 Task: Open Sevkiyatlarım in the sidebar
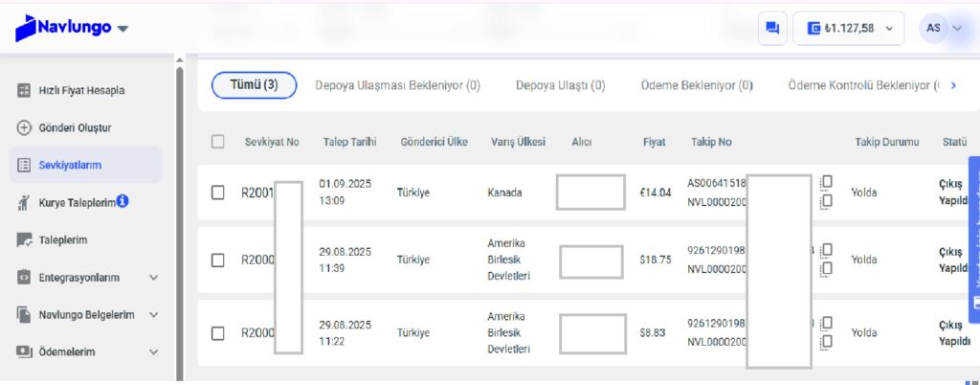click(x=85, y=165)
